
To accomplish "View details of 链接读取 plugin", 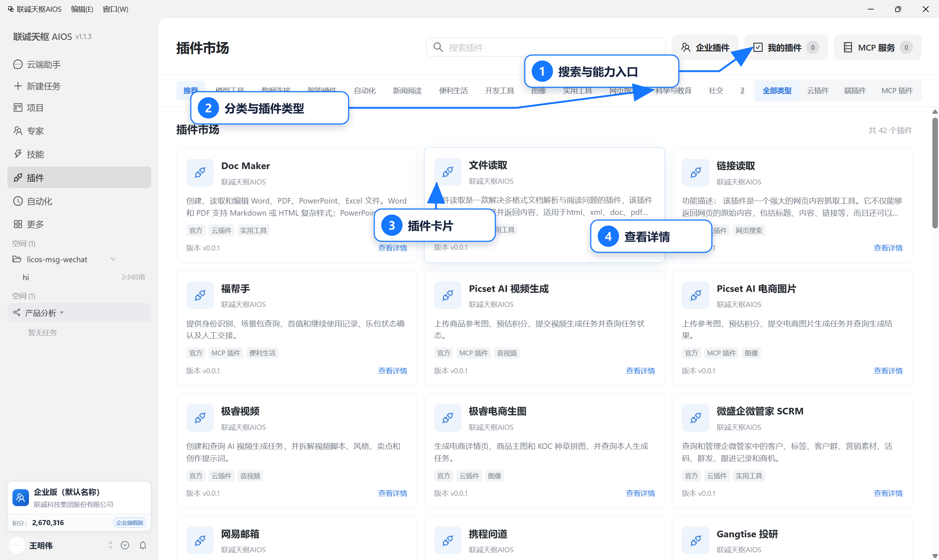I will (888, 248).
